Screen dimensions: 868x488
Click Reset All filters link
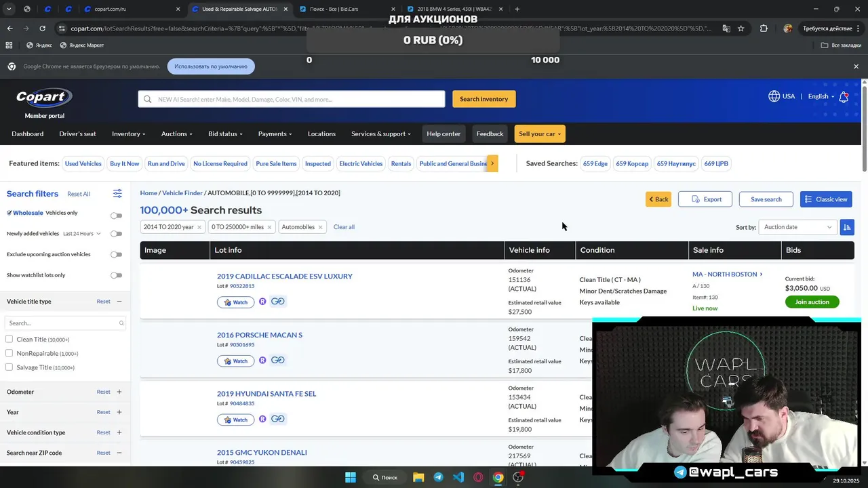(79, 194)
